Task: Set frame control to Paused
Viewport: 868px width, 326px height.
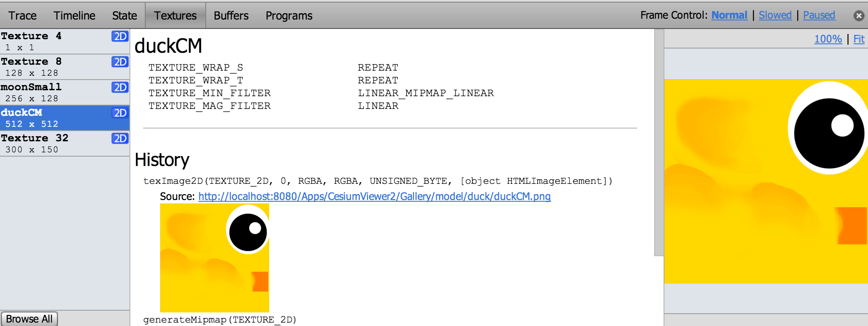Action: pyautogui.click(x=819, y=15)
